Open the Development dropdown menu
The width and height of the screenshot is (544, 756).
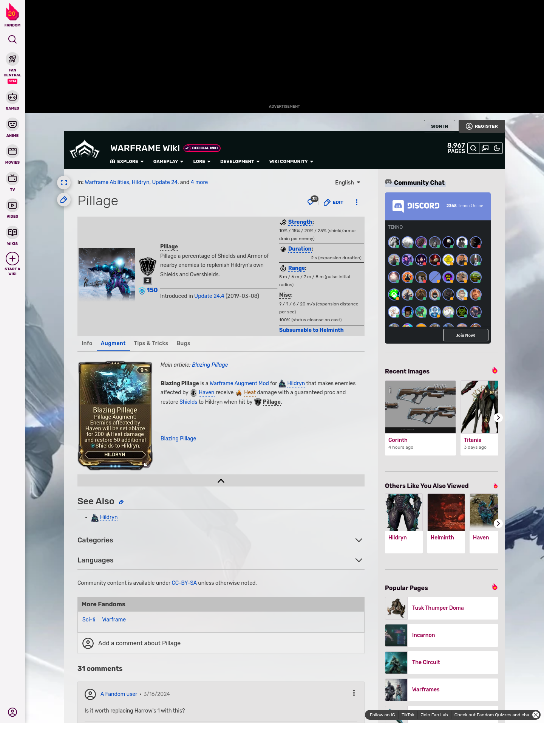click(240, 161)
